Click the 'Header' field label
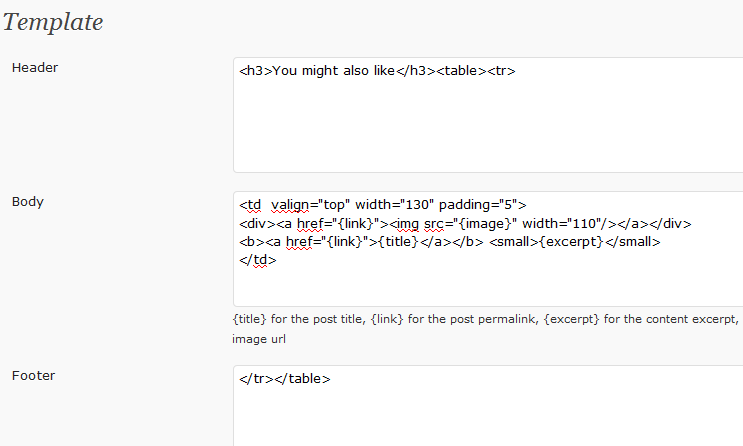This screenshot has width=743, height=446. (35, 68)
